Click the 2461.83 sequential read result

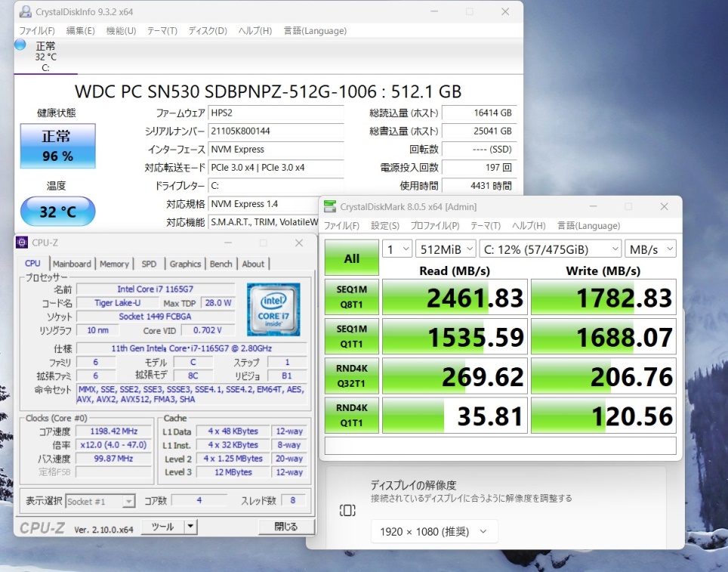[x=455, y=298]
